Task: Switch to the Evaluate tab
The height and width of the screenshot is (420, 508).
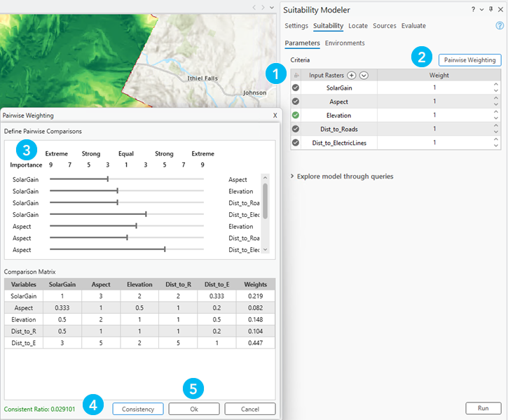Action: coord(413,26)
